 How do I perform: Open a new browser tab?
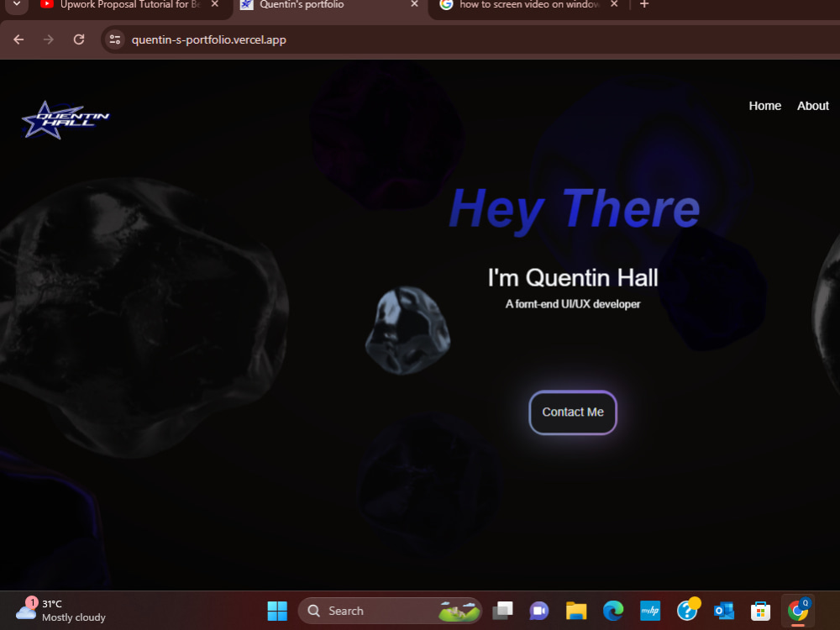(644, 4)
